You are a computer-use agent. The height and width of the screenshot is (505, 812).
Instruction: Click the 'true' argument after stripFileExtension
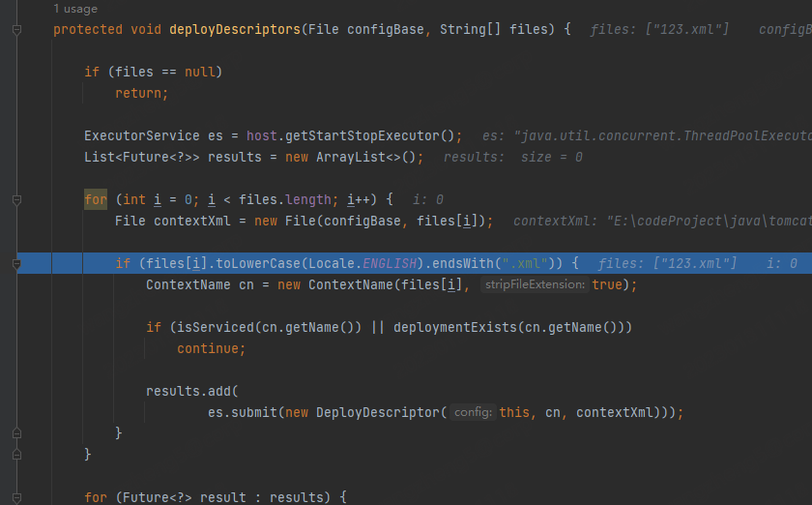click(x=607, y=284)
